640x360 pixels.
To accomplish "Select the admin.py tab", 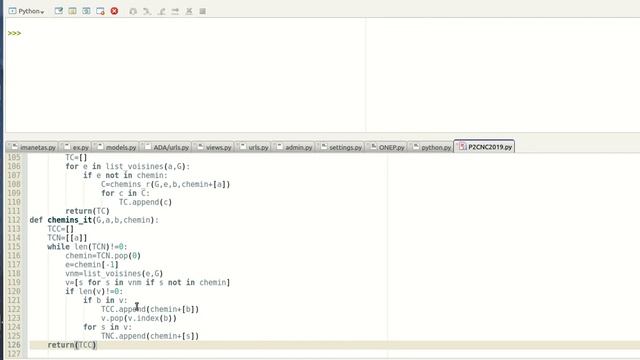I will tap(293, 147).
